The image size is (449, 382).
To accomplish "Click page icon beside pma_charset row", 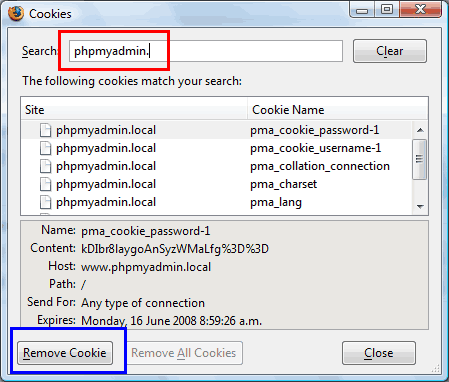I will click(x=45, y=184).
